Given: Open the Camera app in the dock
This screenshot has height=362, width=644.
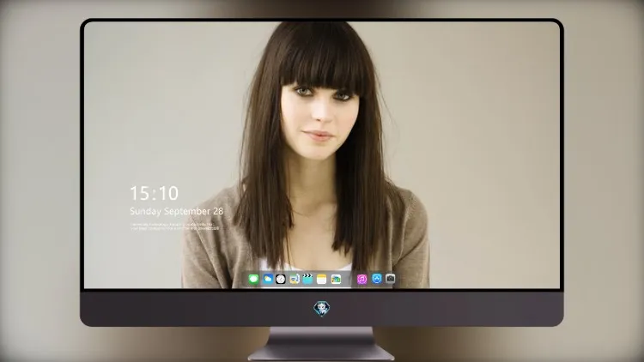Looking at the screenshot, I should click(x=390, y=279).
